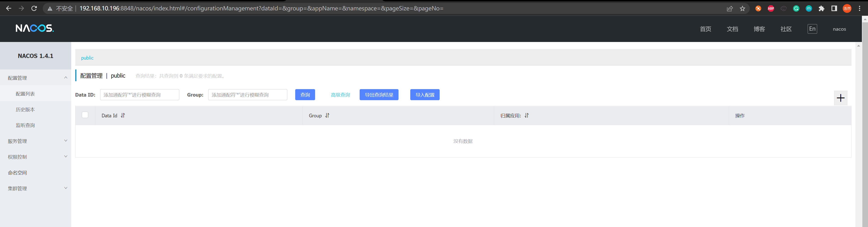Click the browser reload page icon

point(34,8)
